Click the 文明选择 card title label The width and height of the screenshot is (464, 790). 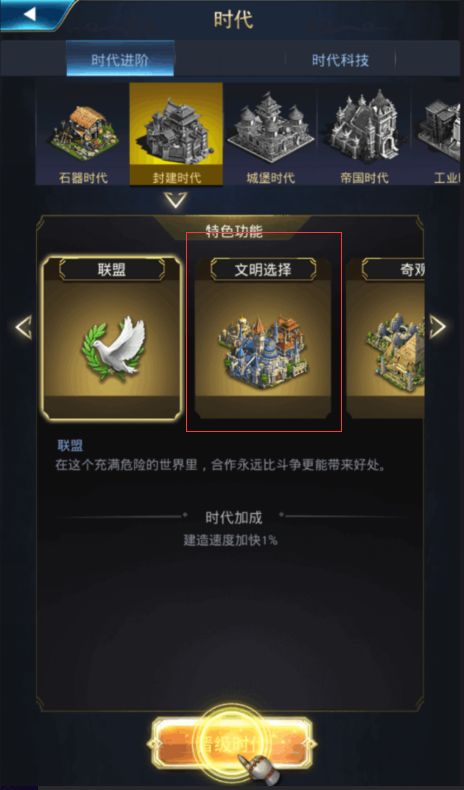pos(263,270)
